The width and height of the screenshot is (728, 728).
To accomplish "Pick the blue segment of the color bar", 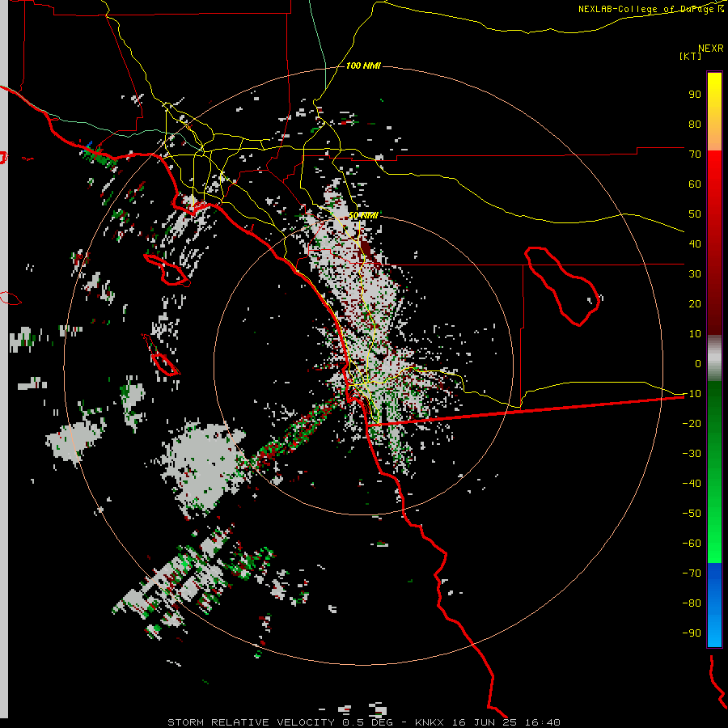I will (x=714, y=604).
